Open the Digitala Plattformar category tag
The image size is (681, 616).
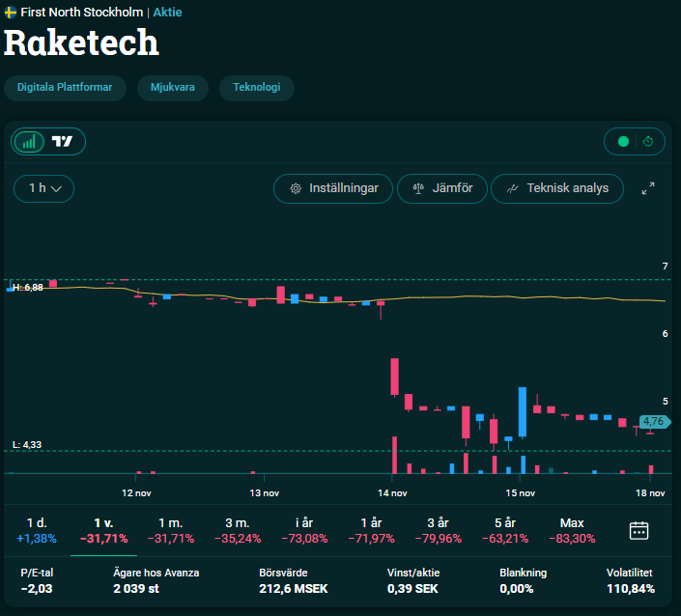point(65,87)
